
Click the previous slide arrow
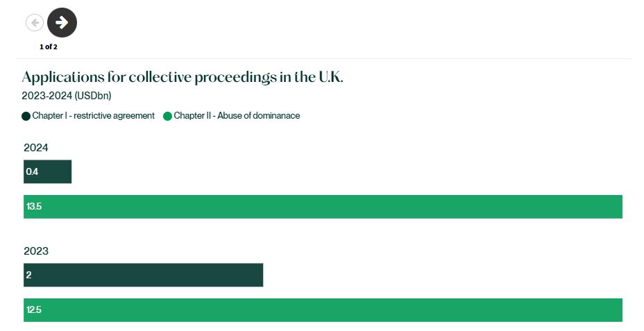click(35, 23)
